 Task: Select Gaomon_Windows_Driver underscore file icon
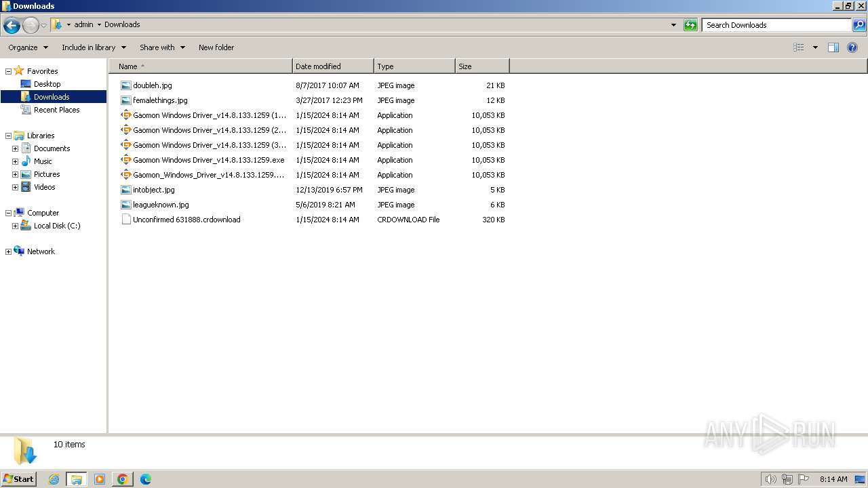126,175
